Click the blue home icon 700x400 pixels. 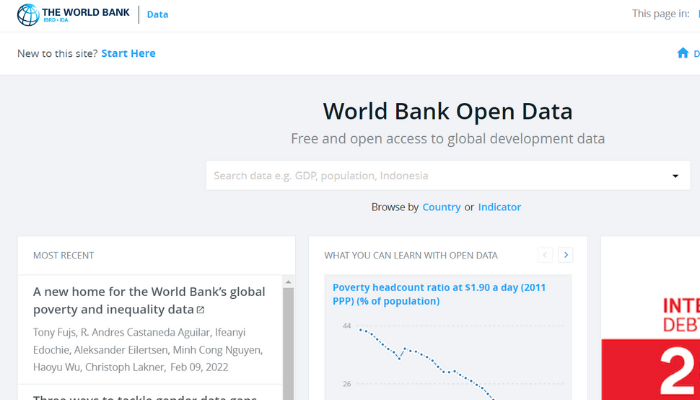click(683, 53)
